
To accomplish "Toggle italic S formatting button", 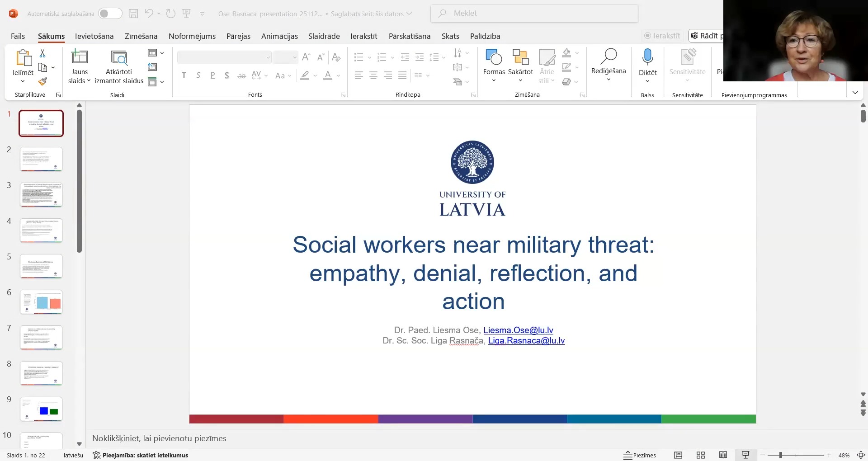I will (198, 75).
